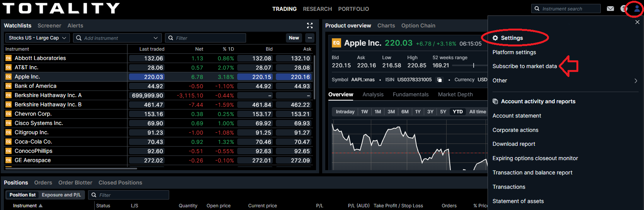Open Transaction and balance report
Viewport: 644px width, 210px height.
[532, 172]
